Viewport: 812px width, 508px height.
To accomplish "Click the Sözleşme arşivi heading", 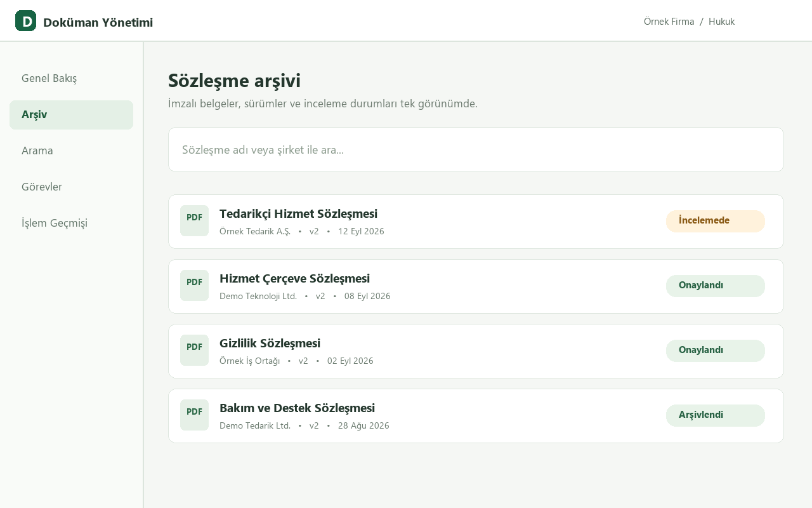I will point(234,81).
